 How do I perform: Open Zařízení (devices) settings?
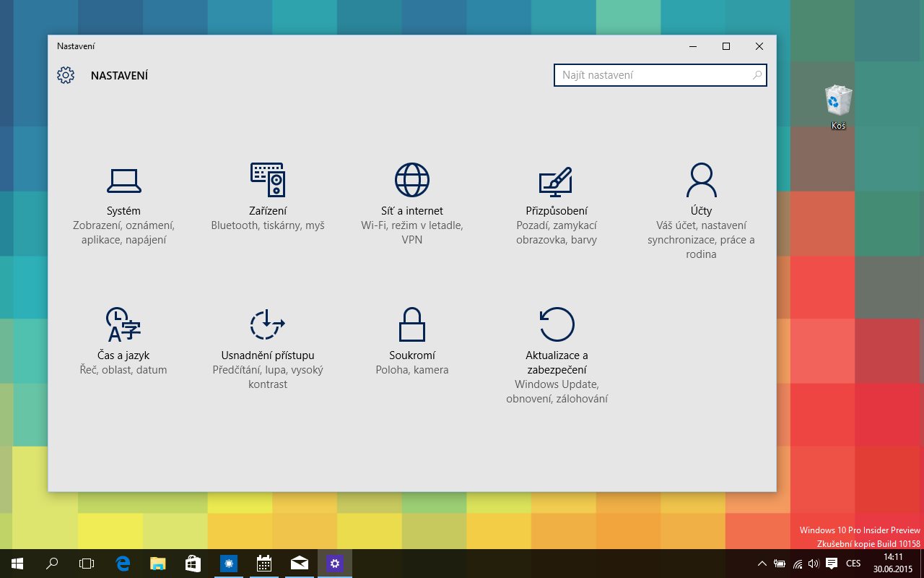[x=268, y=197]
